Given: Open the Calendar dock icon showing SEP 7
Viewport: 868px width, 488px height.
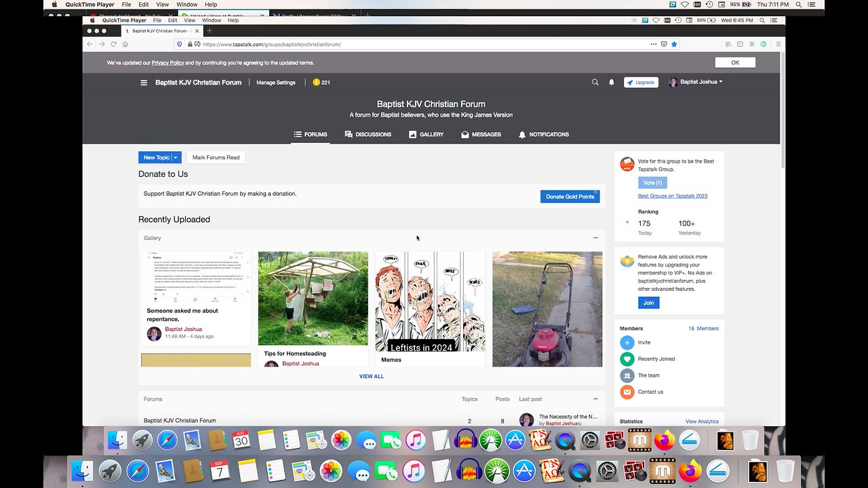Looking at the screenshot, I should tap(219, 470).
